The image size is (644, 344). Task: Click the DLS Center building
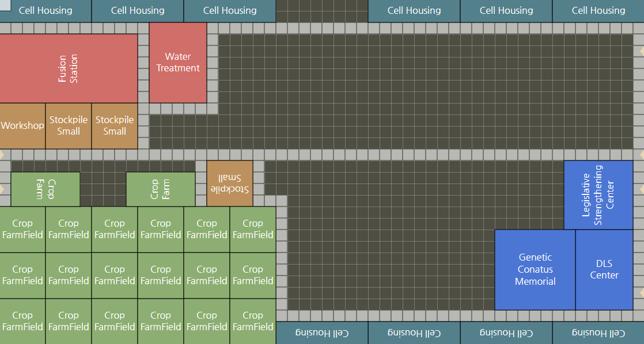pos(604,270)
